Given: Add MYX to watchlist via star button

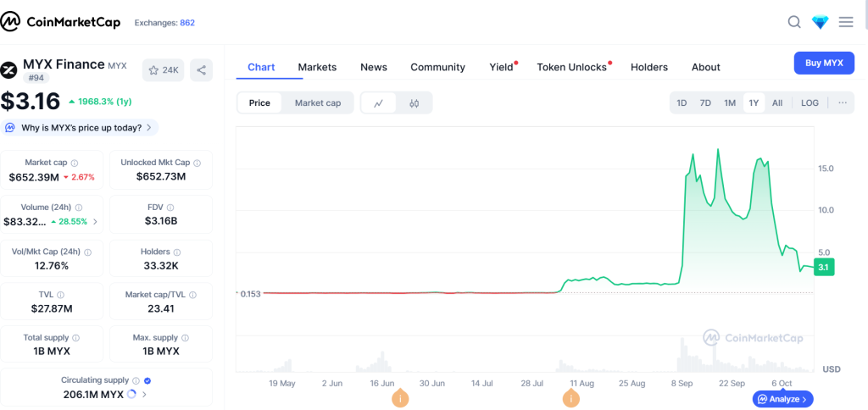Looking at the screenshot, I should (164, 70).
